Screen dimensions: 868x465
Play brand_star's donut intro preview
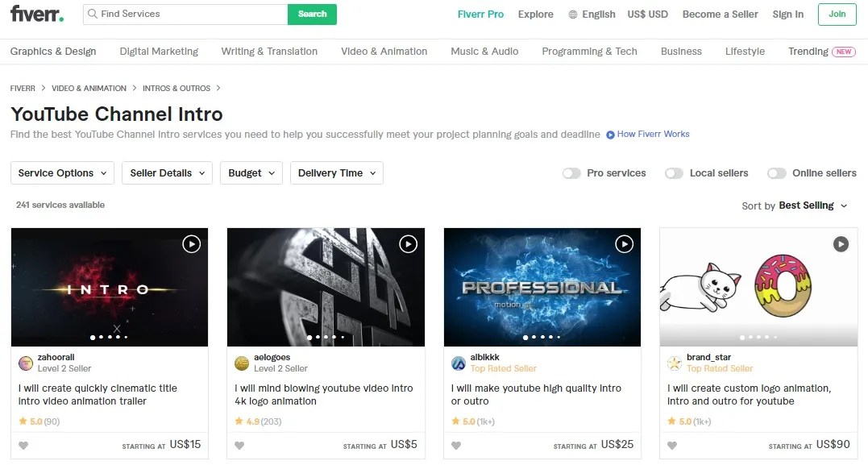(841, 243)
